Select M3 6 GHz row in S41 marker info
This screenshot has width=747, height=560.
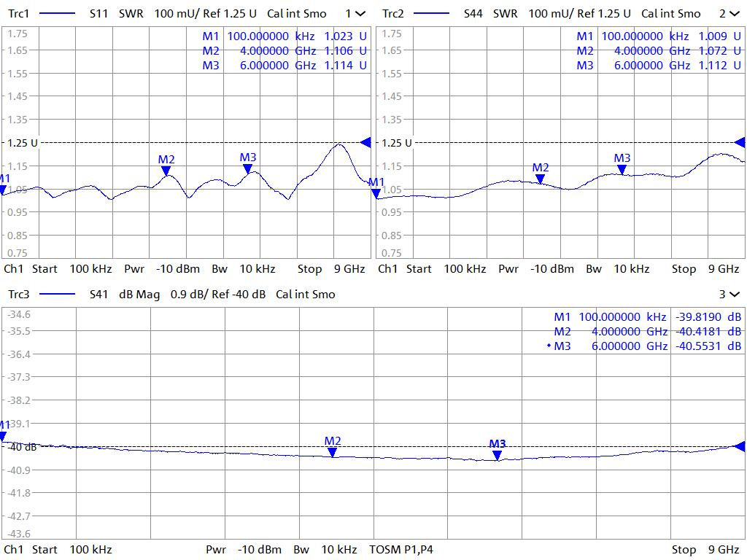pos(646,346)
